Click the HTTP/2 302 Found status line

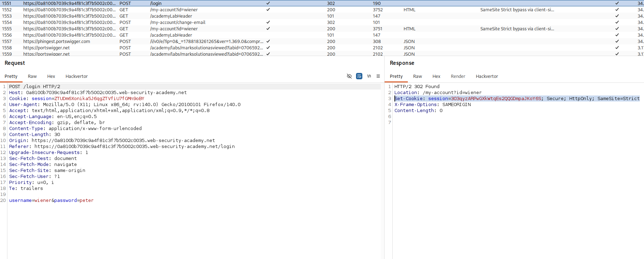417,86
